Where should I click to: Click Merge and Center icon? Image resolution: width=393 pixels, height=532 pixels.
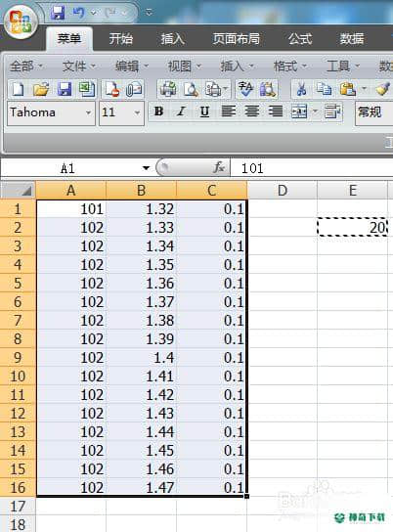point(299,111)
